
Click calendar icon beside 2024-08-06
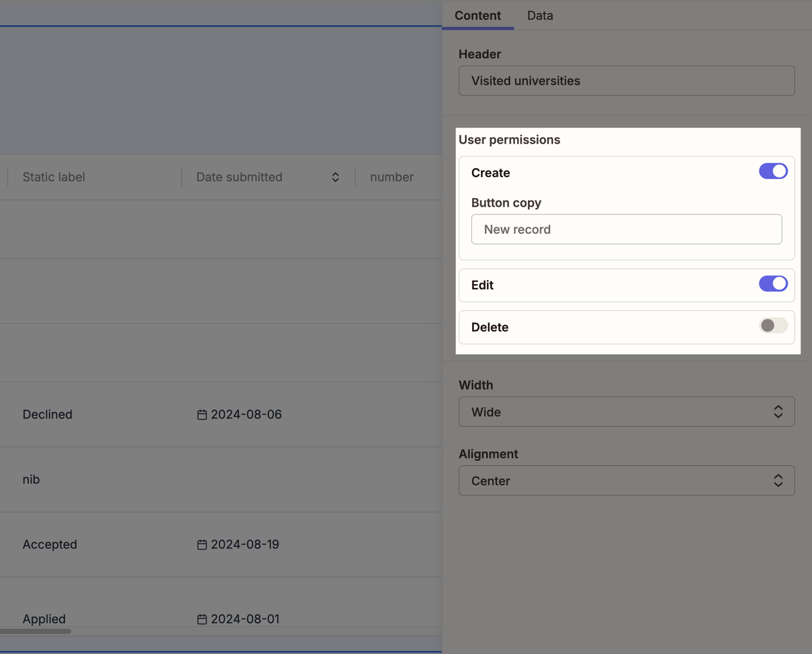click(x=202, y=415)
